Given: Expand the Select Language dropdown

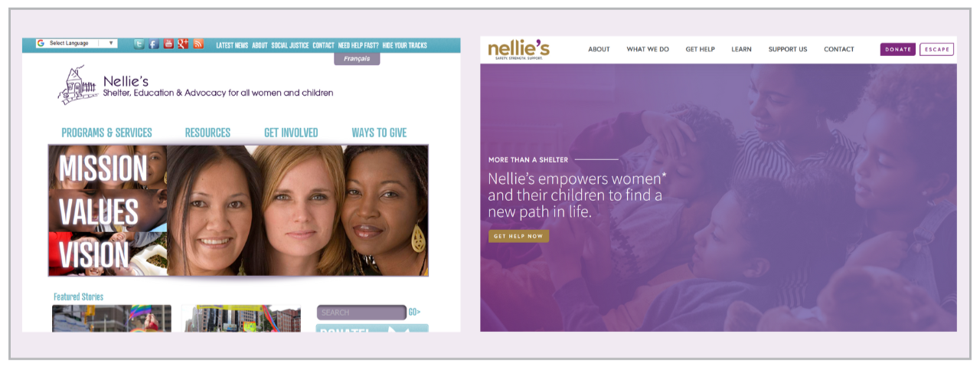Looking at the screenshot, I should (x=77, y=44).
